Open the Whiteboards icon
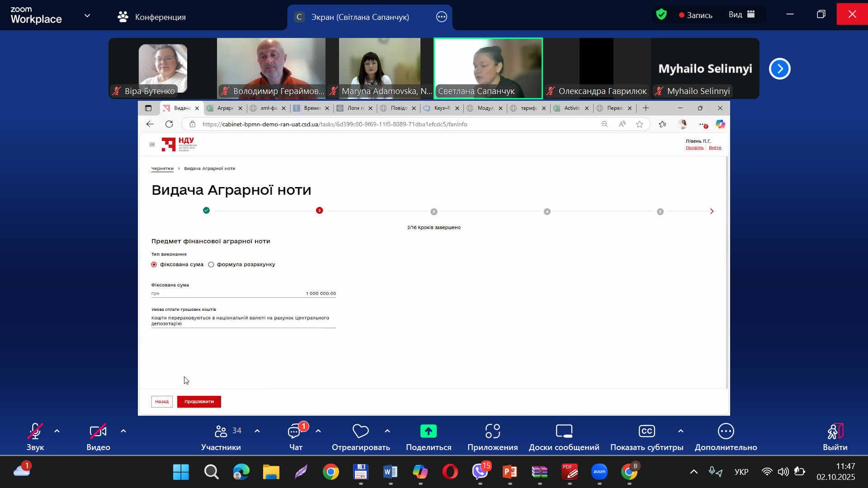Image resolution: width=868 pixels, height=488 pixels. pos(564,432)
